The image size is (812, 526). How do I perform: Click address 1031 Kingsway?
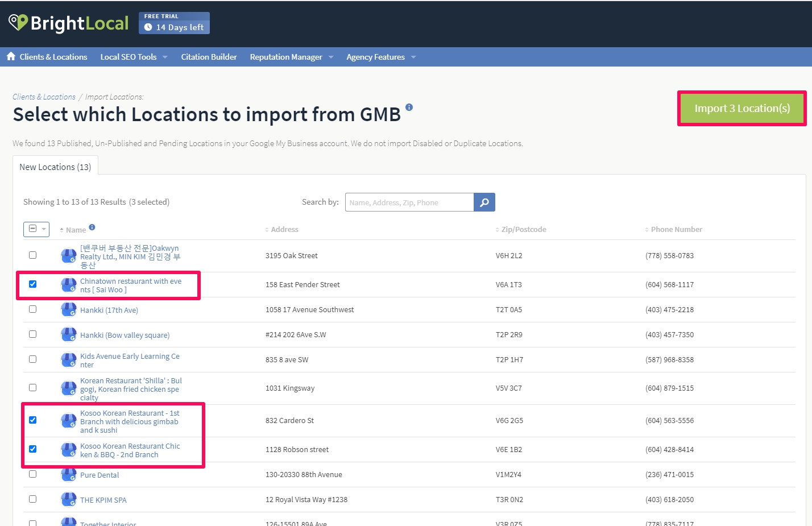(290, 388)
